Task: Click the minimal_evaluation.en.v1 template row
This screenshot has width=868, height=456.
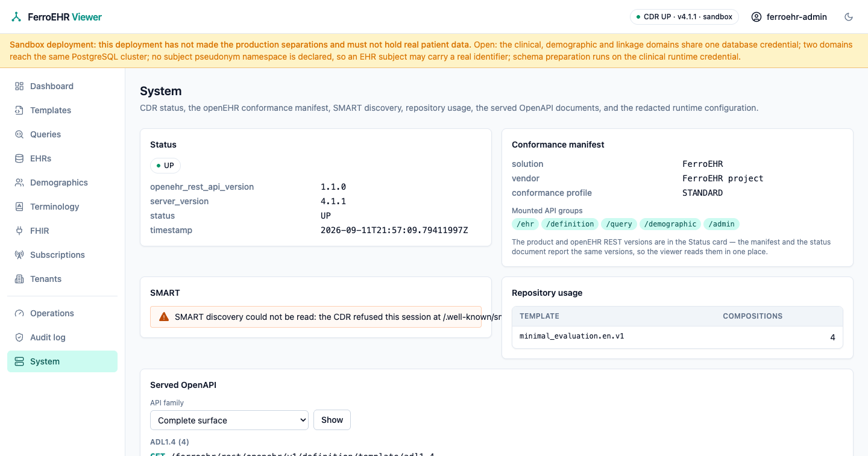Action: pyautogui.click(x=678, y=337)
